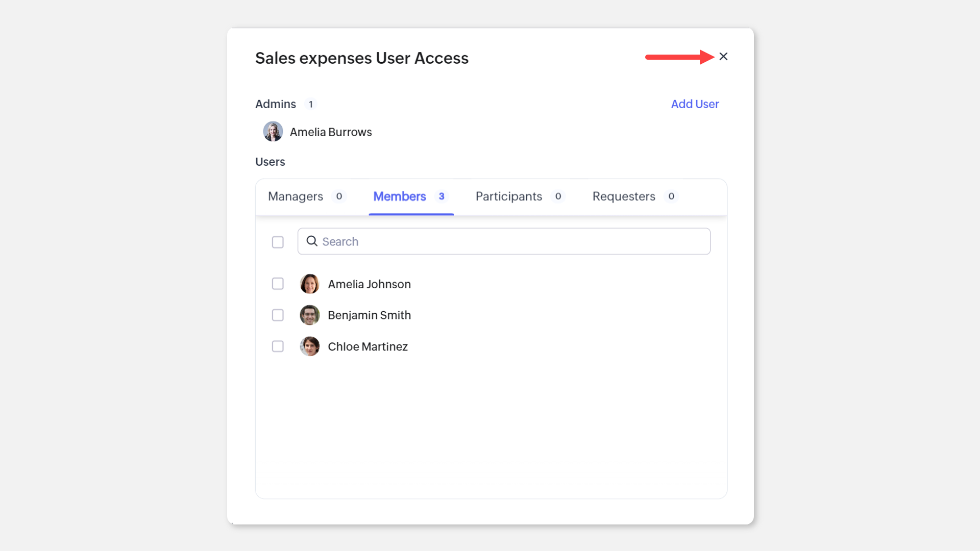Open the Participants tab

509,196
